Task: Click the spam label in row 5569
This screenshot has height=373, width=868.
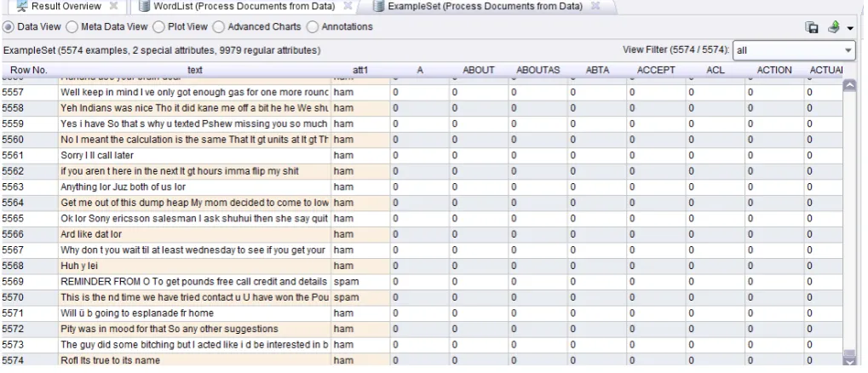Action: pyautogui.click(x=347, y=282)
